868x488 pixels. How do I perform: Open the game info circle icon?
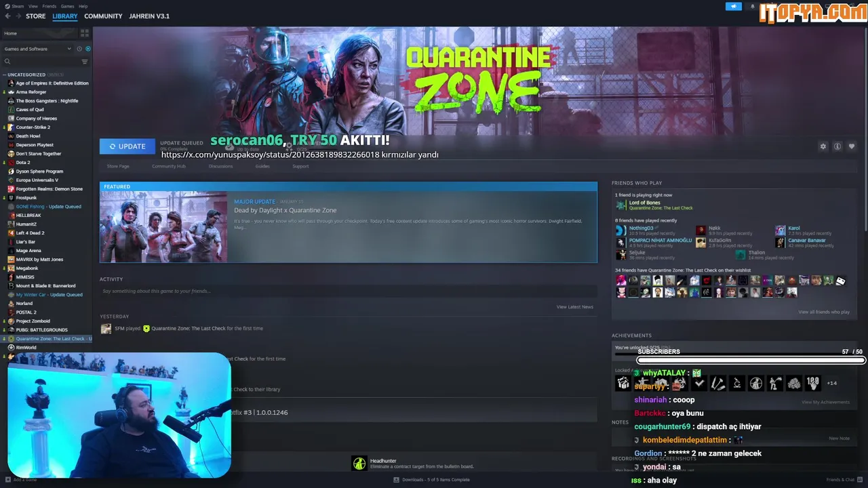tap(837, 146)
